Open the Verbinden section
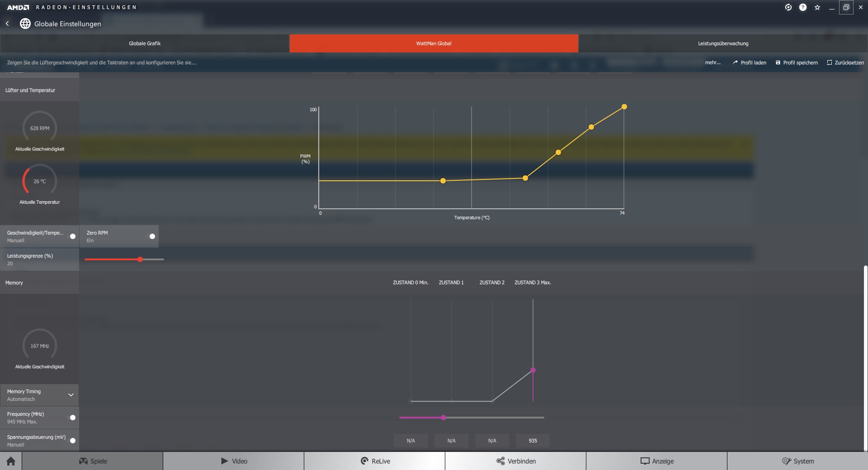The width and height of the screenshot is (868, 470). coord(516,461)
